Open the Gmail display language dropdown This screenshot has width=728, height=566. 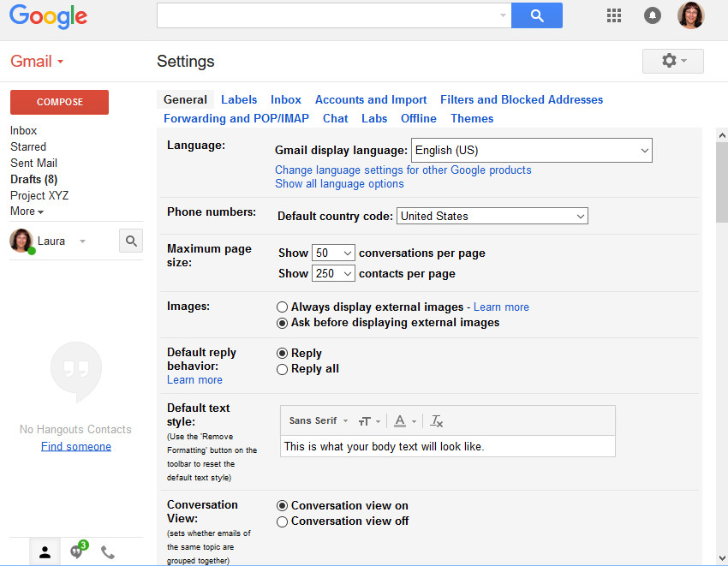(532, 150)
